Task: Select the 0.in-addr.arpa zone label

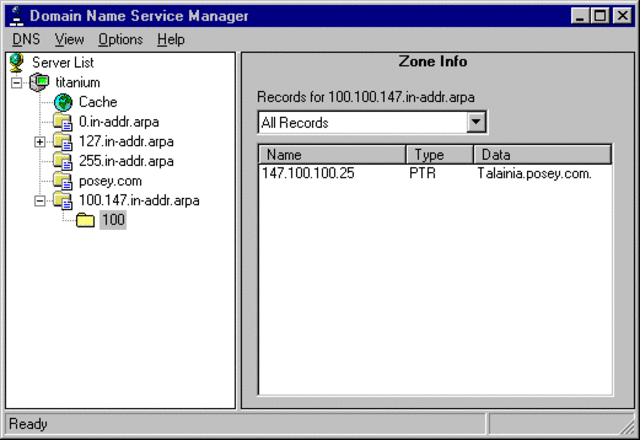Action: [x=119, y=122]
